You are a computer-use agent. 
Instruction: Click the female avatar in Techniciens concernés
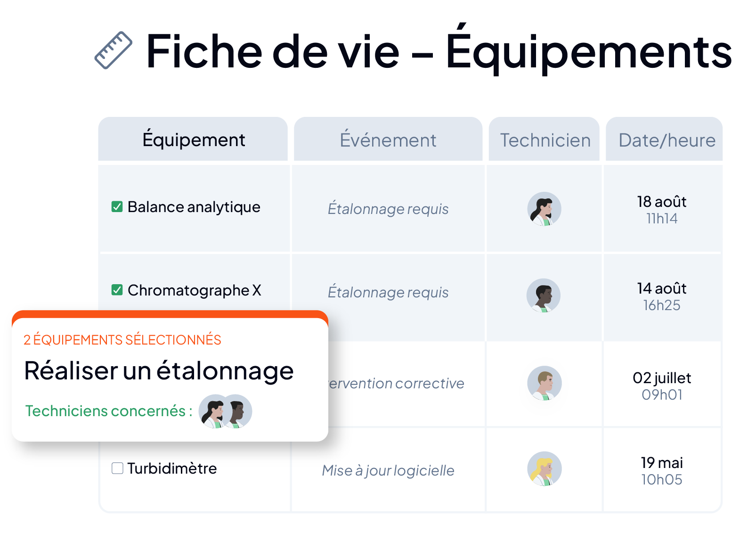(214, 411)
